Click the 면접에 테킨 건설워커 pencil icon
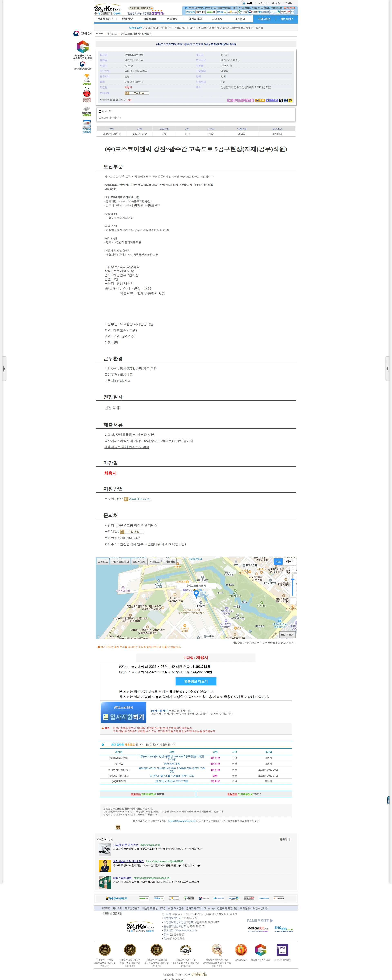Image resolution: width=392 pixels, height=980 pixels. coord(87,111)
